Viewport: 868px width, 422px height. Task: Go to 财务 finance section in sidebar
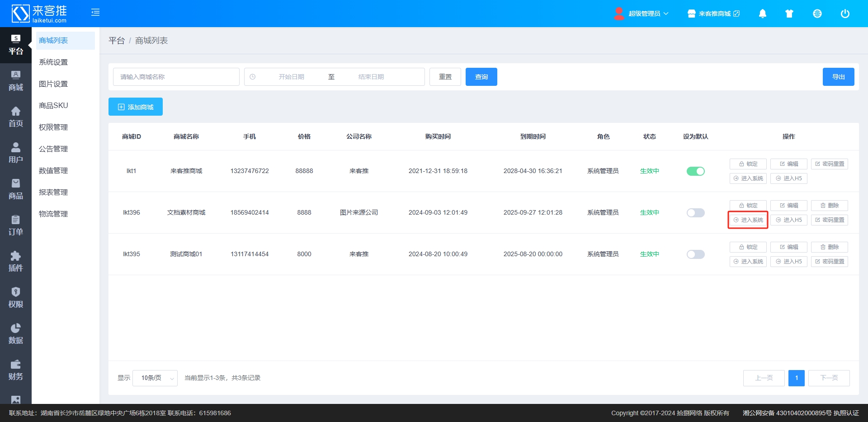15,370
